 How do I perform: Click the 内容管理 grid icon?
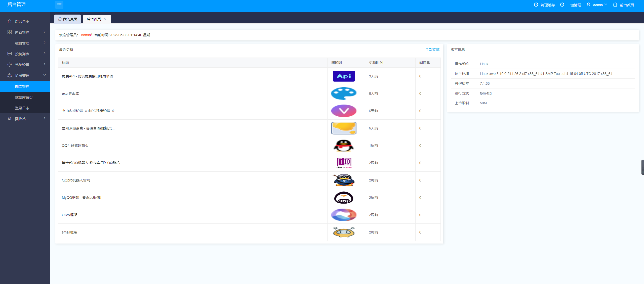coord(10,32)
